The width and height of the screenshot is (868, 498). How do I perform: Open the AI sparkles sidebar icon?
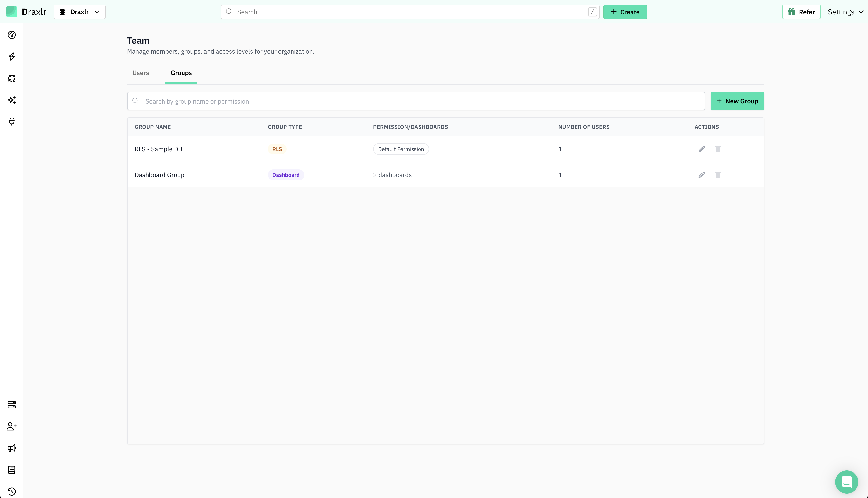(x=12, y=100)
